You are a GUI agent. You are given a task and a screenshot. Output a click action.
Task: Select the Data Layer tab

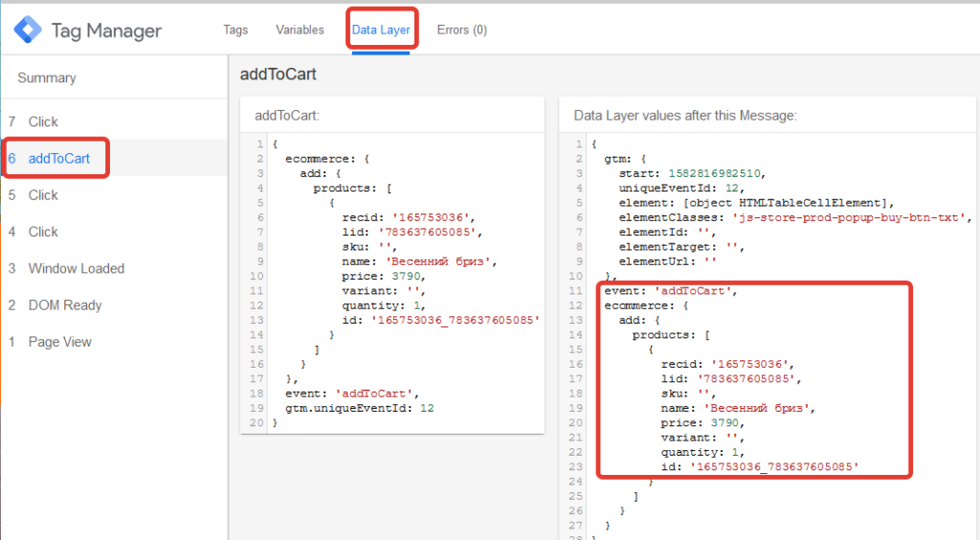(381, 30)
